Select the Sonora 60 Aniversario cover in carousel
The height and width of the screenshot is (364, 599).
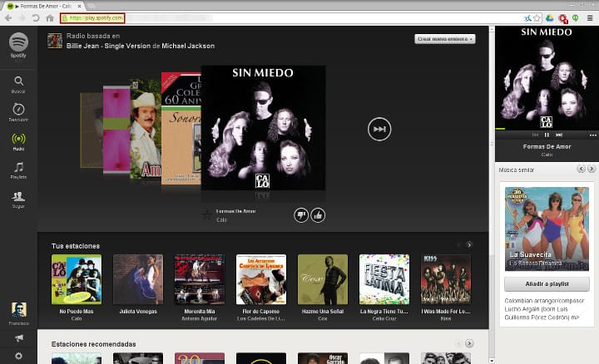[x=181, y=128]
